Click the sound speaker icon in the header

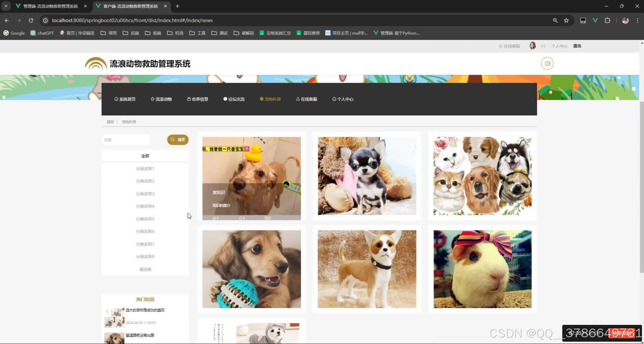547,63
